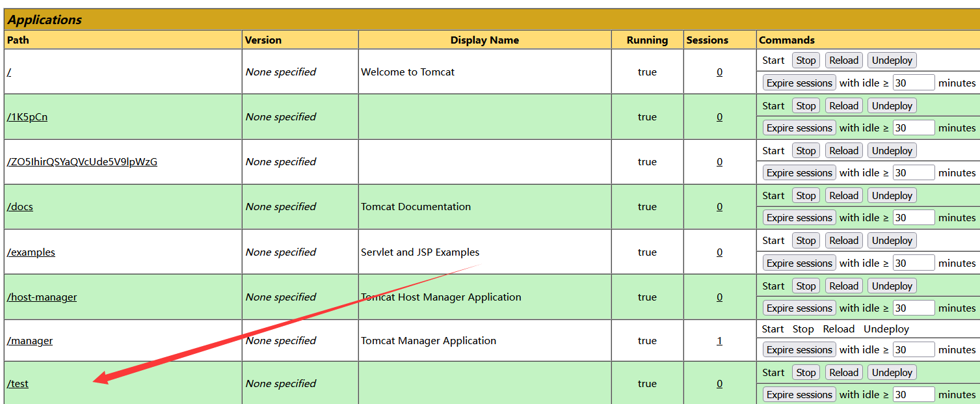Viewport: 980px width, 404px height.
Task: Expire sessions for /host-manager
Action: (x=799, y=308)
